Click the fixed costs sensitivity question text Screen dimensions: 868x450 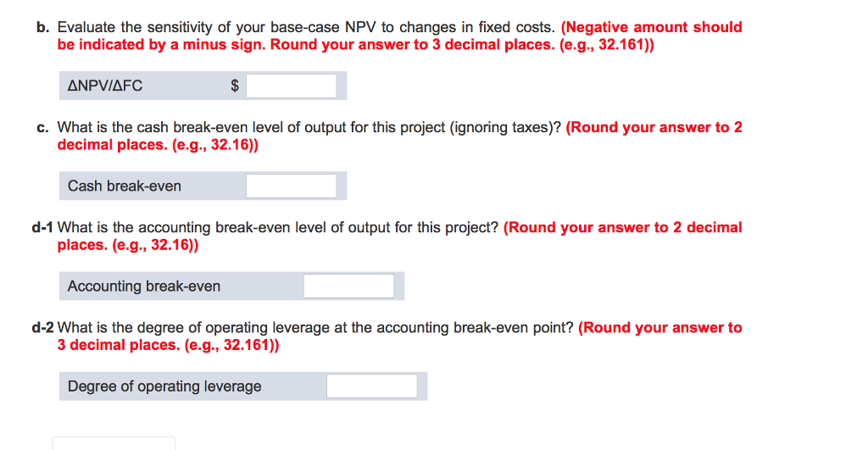tap(305, 27)
